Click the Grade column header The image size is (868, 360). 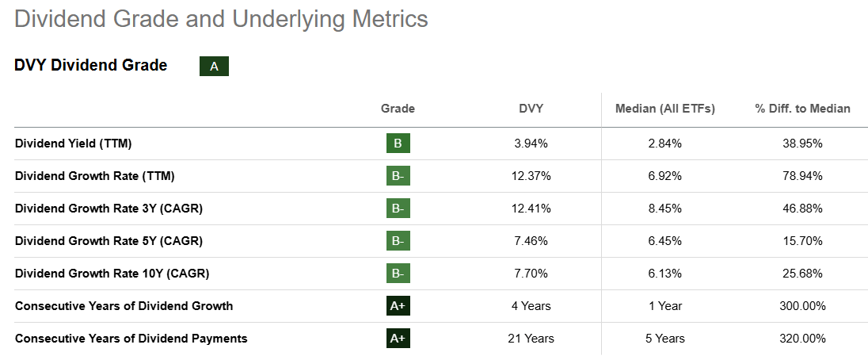[x=398, y=109]
